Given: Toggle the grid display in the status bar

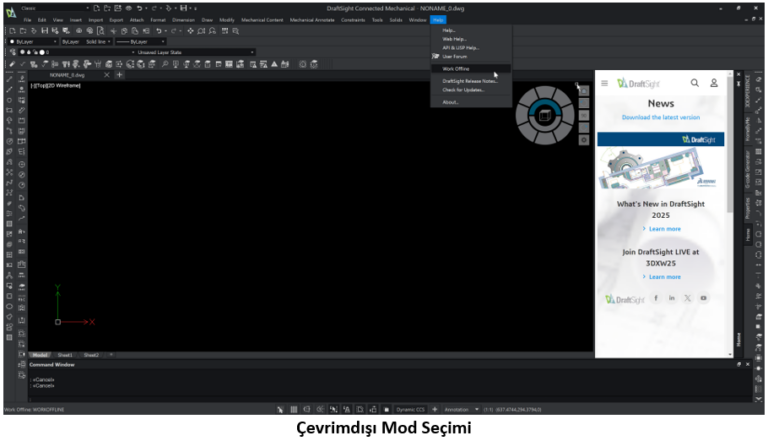Looking at the screenshot, I should [294, 409].
